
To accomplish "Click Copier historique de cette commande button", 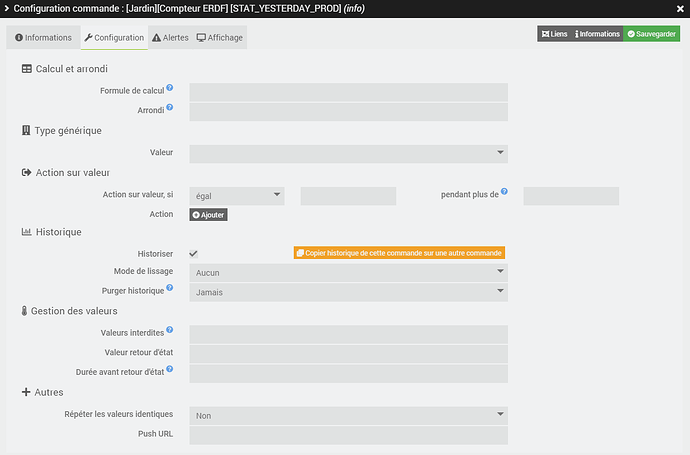I will point(399,253).
